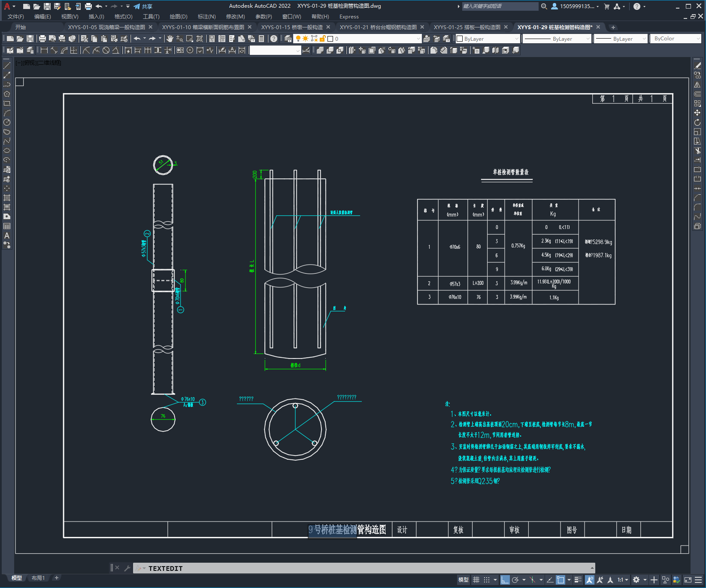This screenshot has width=706, height=588.
Task: Toggle Object snap tracking in status bar
Action: point(550,580)
